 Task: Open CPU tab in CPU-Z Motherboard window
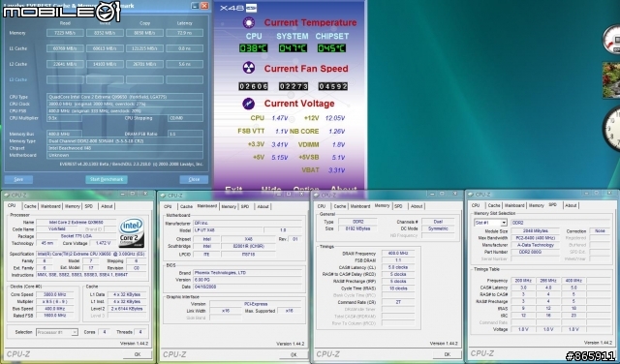(x=168, y=207)
